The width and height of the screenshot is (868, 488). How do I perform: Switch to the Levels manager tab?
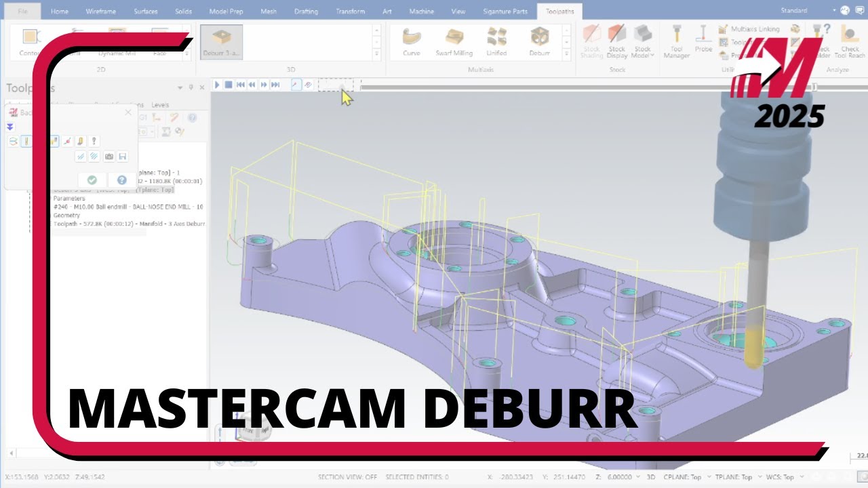(160, 105)
